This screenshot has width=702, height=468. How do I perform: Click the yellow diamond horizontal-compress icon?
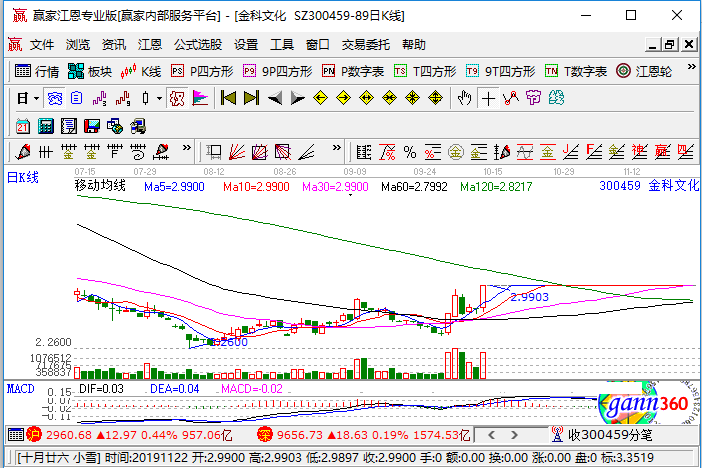[390, 98]
